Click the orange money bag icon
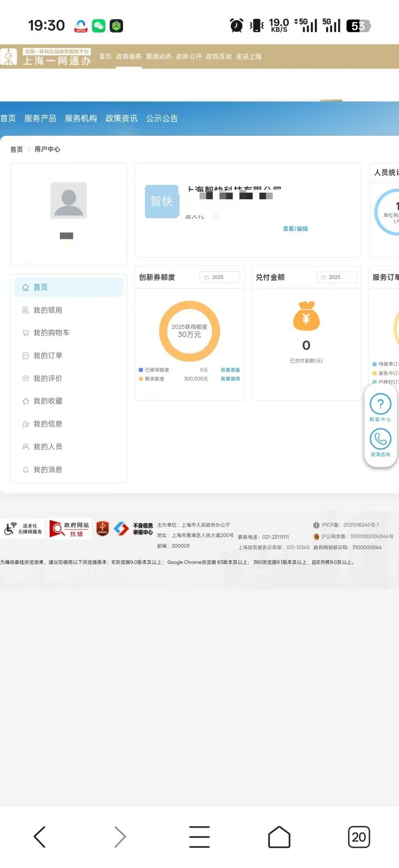 tap(306, 316)
